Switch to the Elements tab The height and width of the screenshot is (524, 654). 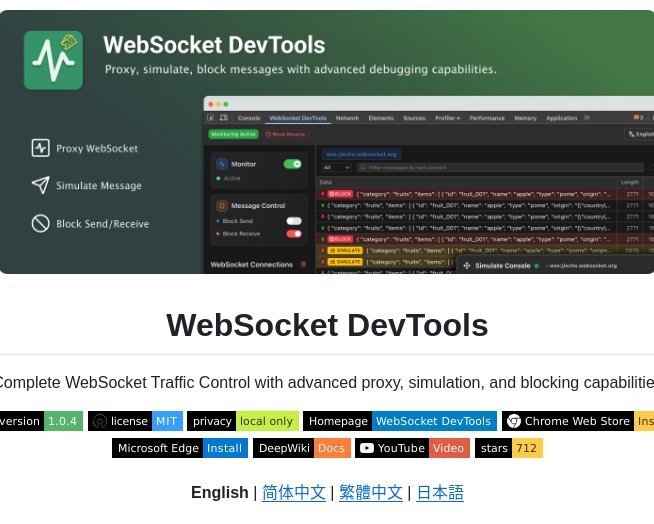[381, 118]
